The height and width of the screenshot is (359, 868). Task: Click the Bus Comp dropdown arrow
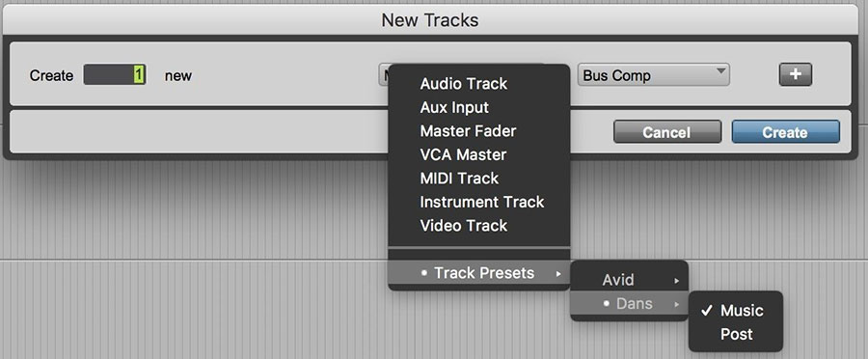click(720, 71)
